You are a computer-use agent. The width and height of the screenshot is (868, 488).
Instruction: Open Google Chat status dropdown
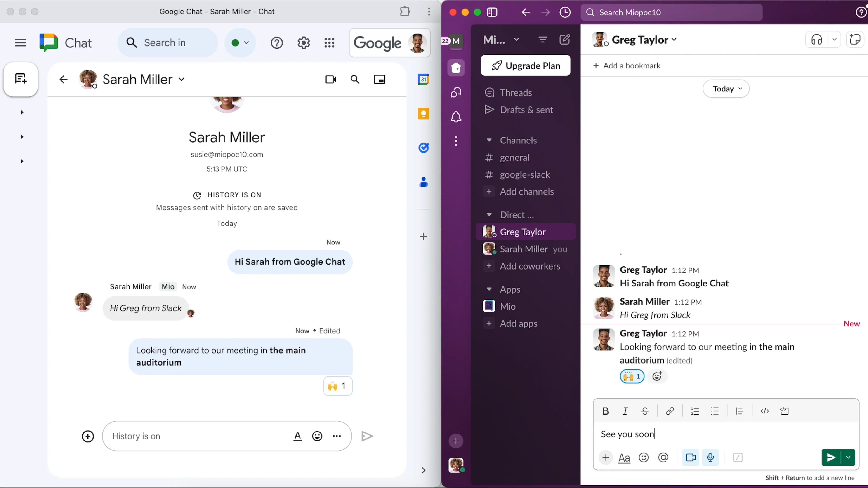(240, 43)
